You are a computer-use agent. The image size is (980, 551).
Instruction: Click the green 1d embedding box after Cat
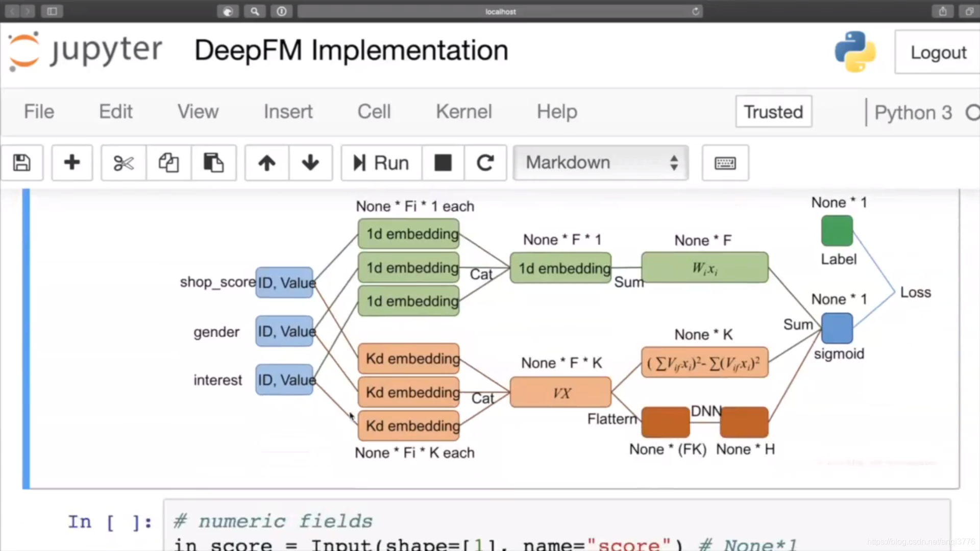[x=560, y=268]
